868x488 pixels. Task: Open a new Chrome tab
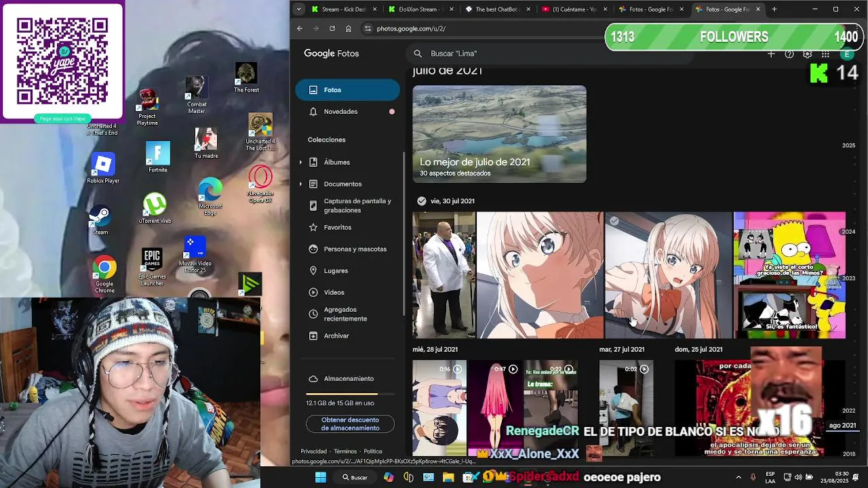(x=774, y=9)
